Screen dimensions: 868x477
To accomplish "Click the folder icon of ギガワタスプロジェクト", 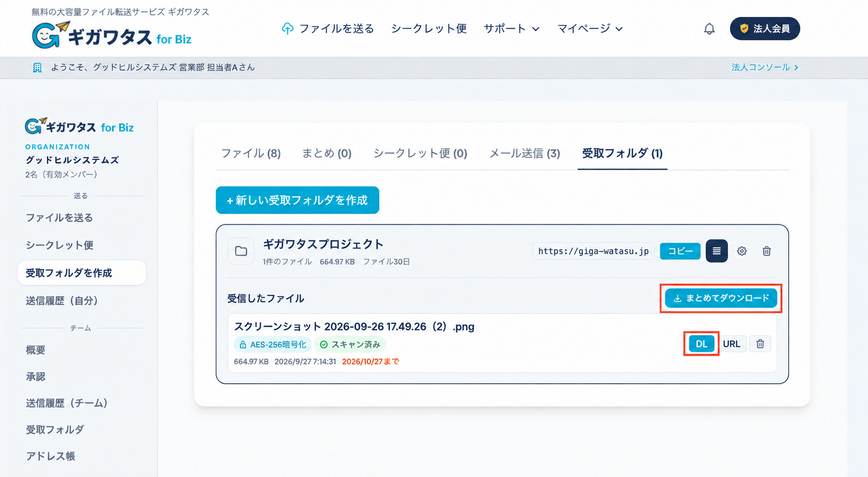I will coord(241,251).
